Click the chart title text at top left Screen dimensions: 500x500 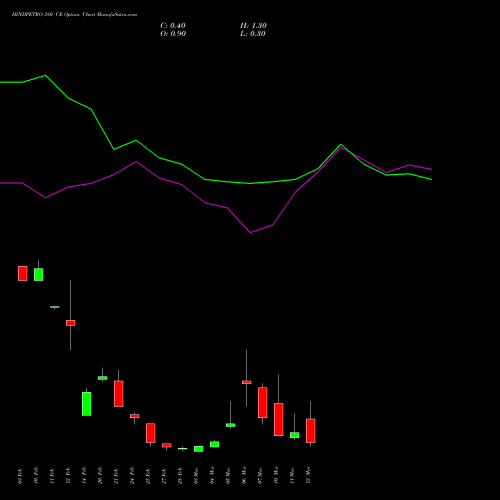tap(74, 15)
